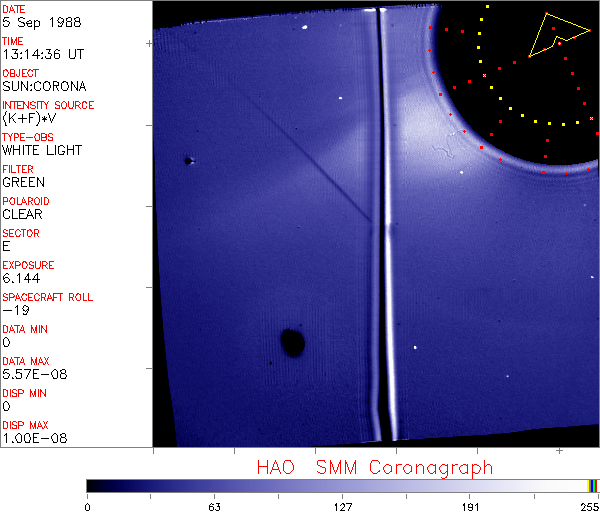600x512 pixels.
Task: Click the dark end of the intensity colorbar
Action: coord(94,486)
